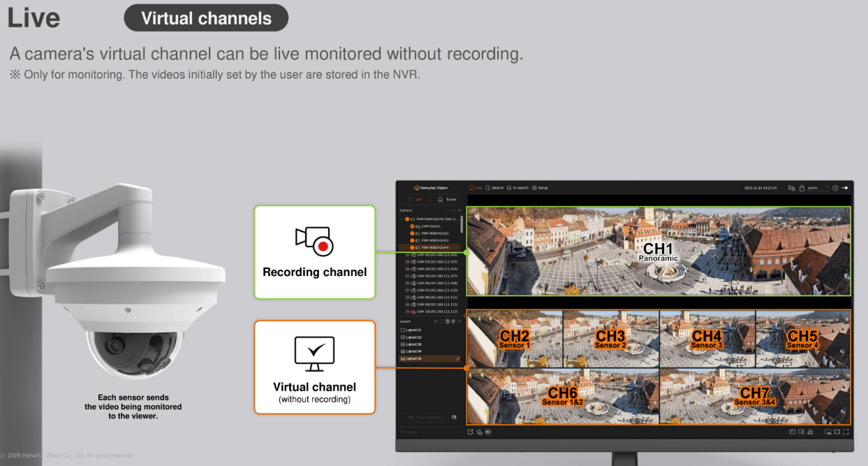
Task: Select the CH6 Sensor 1&2 video tile
Action: (563, 396)
